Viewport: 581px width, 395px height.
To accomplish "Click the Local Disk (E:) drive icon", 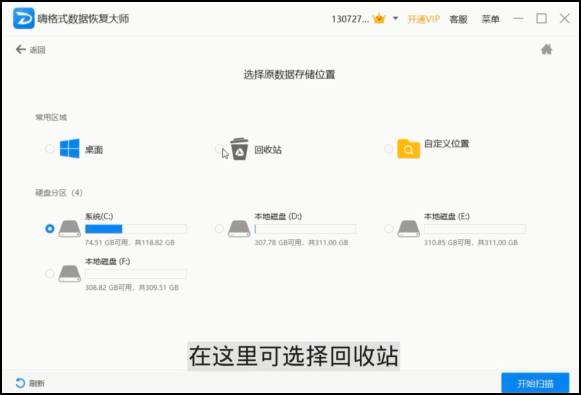I will coord(409,229).
